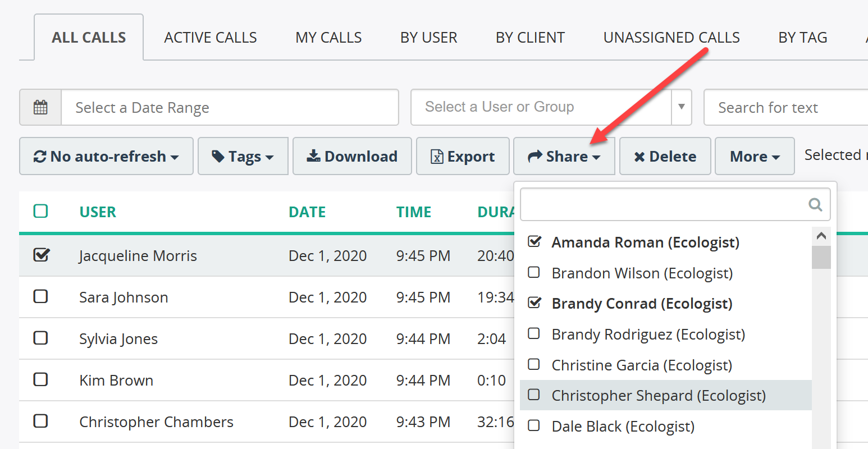Switch to UNASSIGNED CALLS tab
868x449 pixels.
tap(671, 38)
